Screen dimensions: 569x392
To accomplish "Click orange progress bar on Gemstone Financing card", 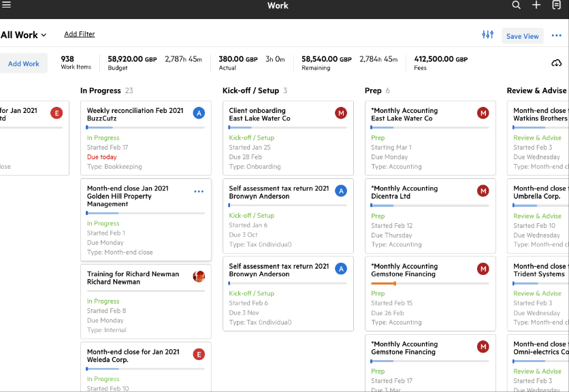I will 384,283.
